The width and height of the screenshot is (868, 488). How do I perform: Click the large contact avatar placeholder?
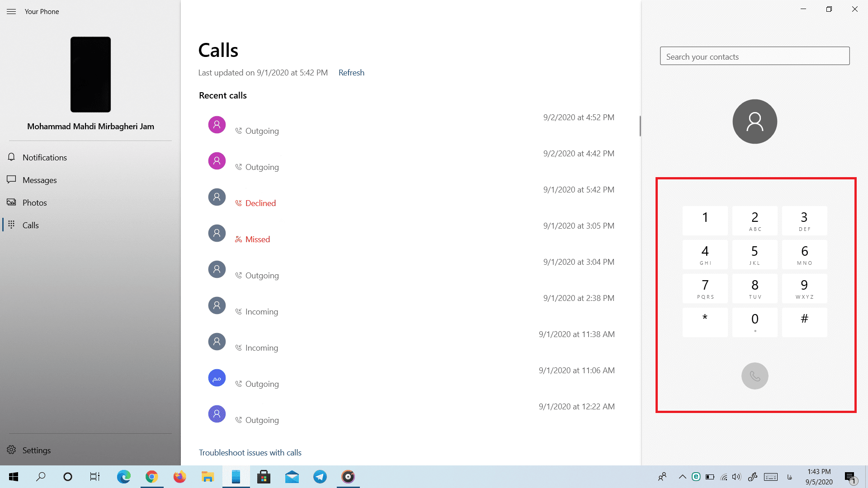[x=755, y=122]
